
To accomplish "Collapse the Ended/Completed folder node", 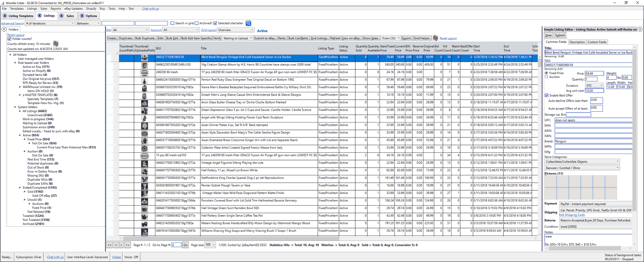I will (x=20, y=187).
